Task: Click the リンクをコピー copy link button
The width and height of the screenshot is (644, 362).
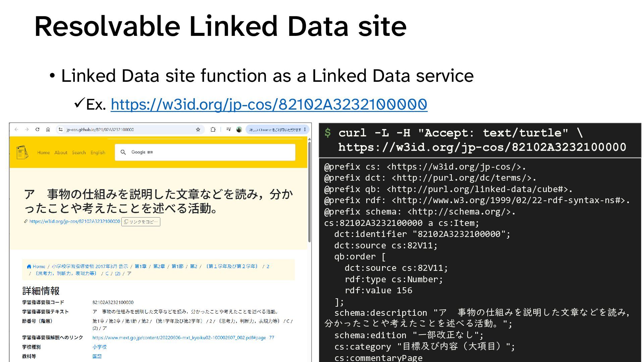Action: coord(141,222)
